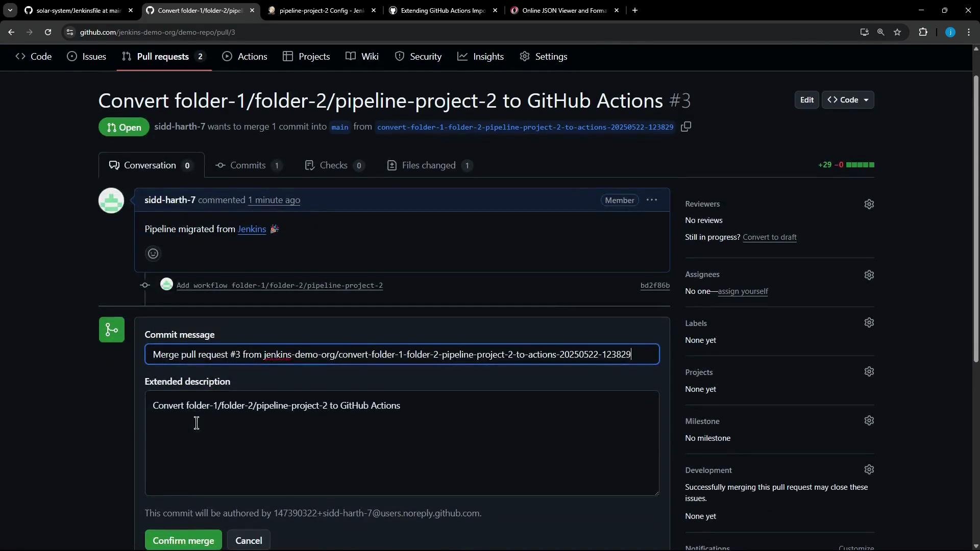
Task: Click the convert-folder-1 head branch link
Action: [x=525, y=127]
